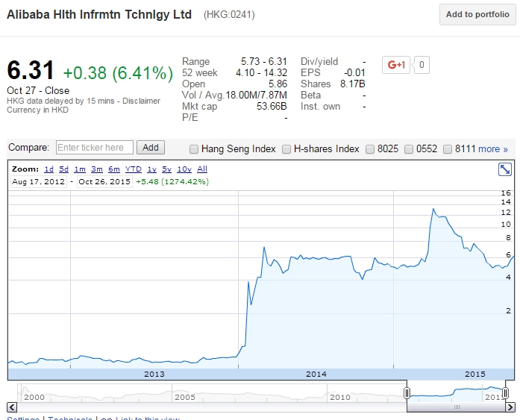
Task: Set chart zoom to 6m
Action: pyautogui.click(x=113, y=169)
